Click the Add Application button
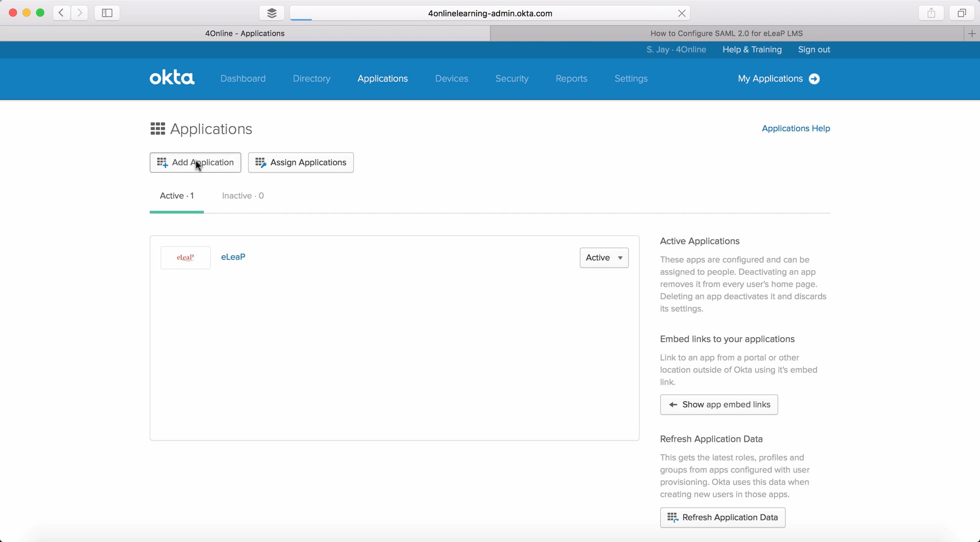Screen dimensions: 980x542 coord(195,162)
